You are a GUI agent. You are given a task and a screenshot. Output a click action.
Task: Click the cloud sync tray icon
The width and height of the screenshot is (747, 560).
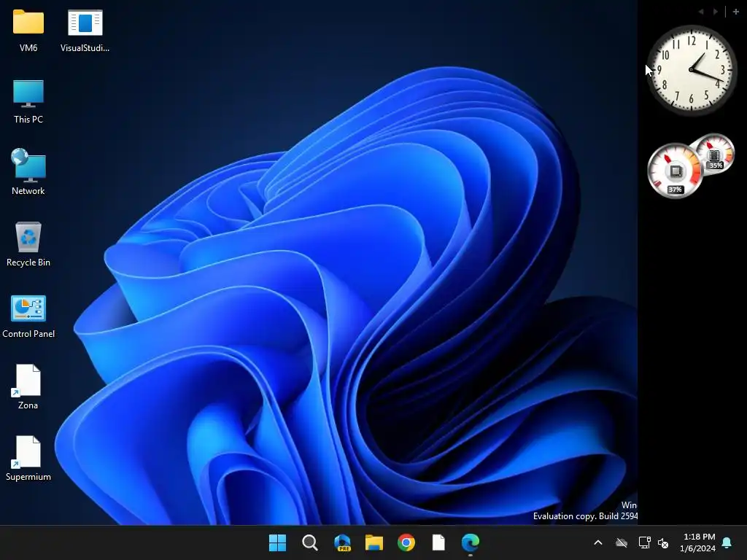point(622,542)
